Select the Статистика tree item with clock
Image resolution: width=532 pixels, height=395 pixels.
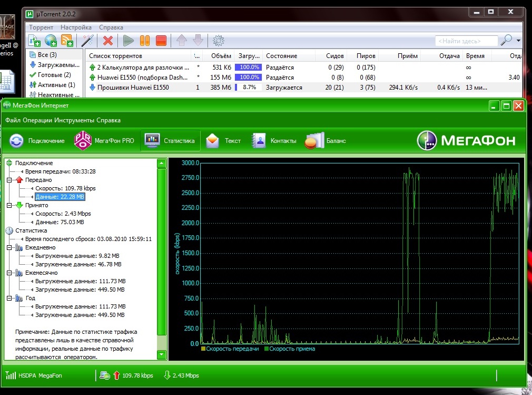[31, 230]
